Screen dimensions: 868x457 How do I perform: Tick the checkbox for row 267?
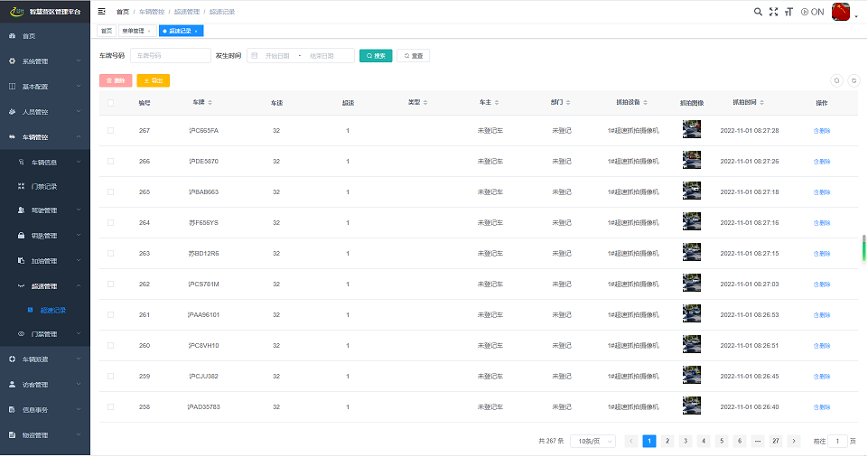(x=110, y=131)
